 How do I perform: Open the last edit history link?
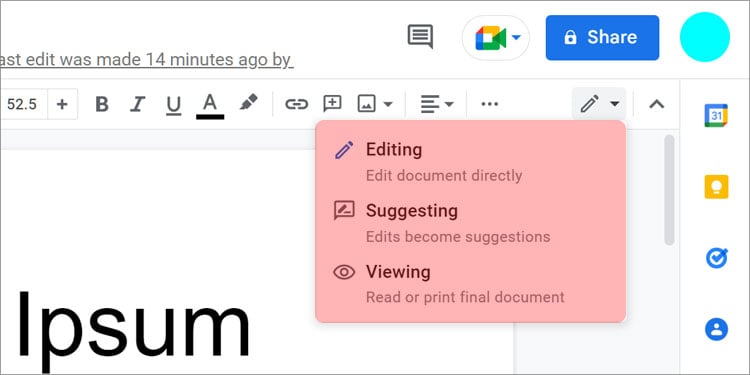(x=145, y=60)
